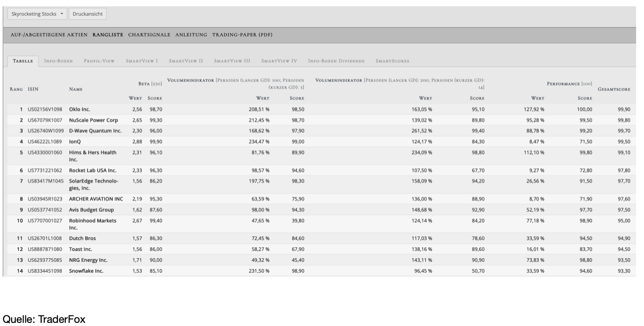
Task: Select ISIN US83417M1045
Action: [45, 181]
